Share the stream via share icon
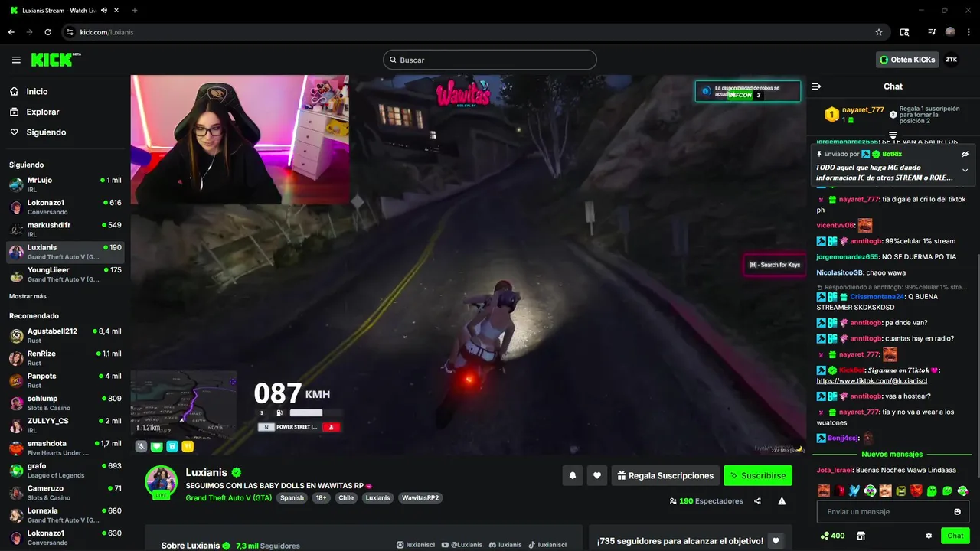Image resolution: width=980 pixels, height=551 pixels. (757, 501)
